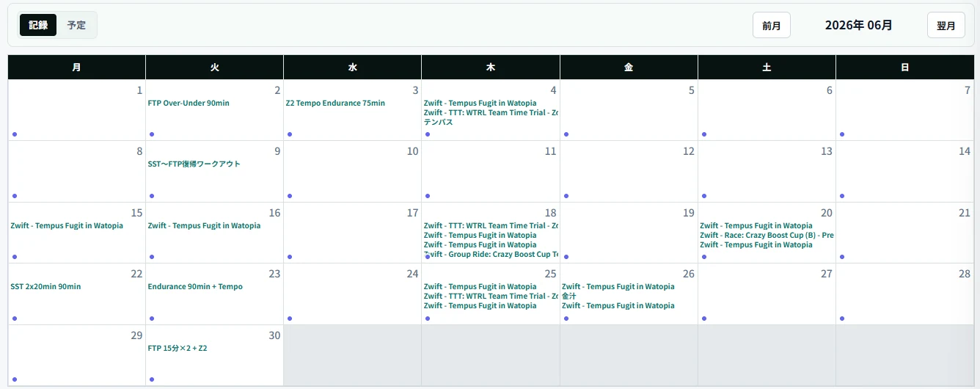Click the purple dot on June 17

(x=290, y=257)
